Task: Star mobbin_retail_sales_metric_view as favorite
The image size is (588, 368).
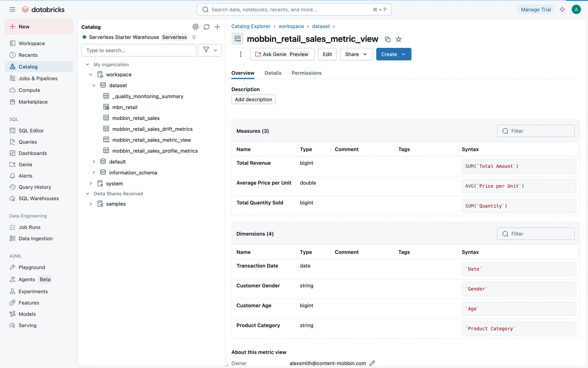Action: 398,39
